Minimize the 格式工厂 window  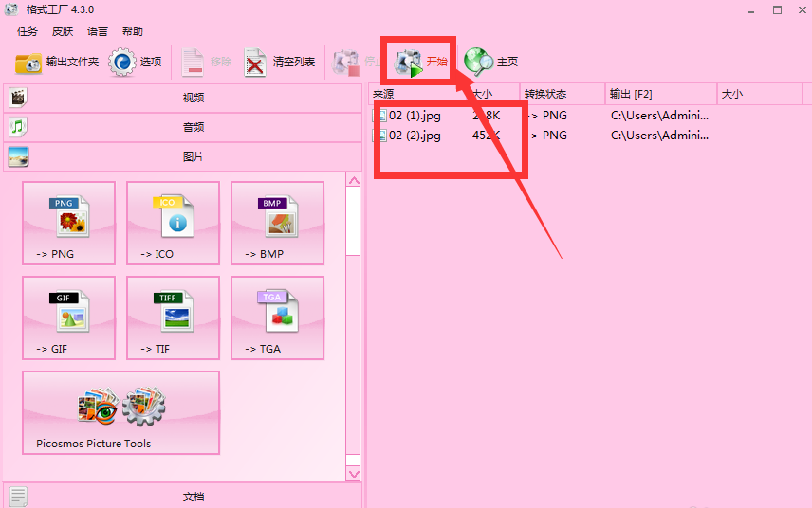[751, 10]
